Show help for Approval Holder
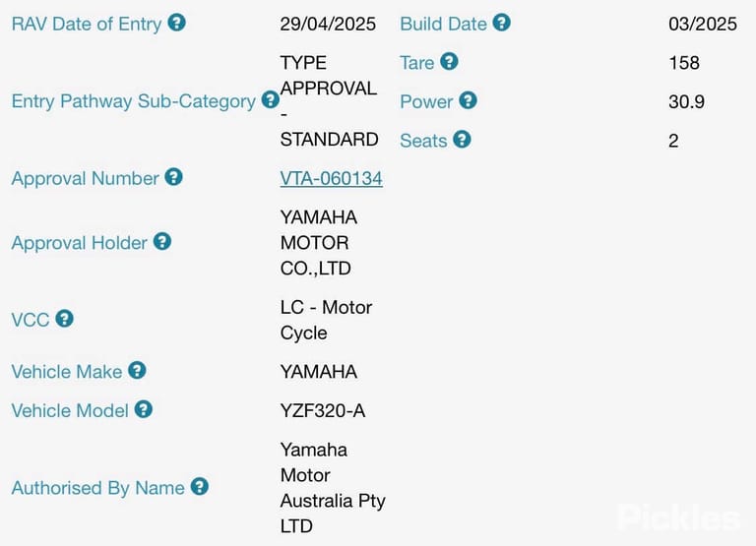The width and height of the screenshot is (756, 546). coord(162,242)
